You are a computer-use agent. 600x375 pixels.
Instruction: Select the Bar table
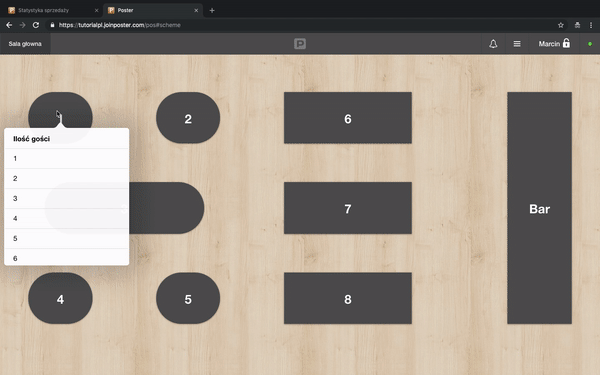click(x=540, y=208)
